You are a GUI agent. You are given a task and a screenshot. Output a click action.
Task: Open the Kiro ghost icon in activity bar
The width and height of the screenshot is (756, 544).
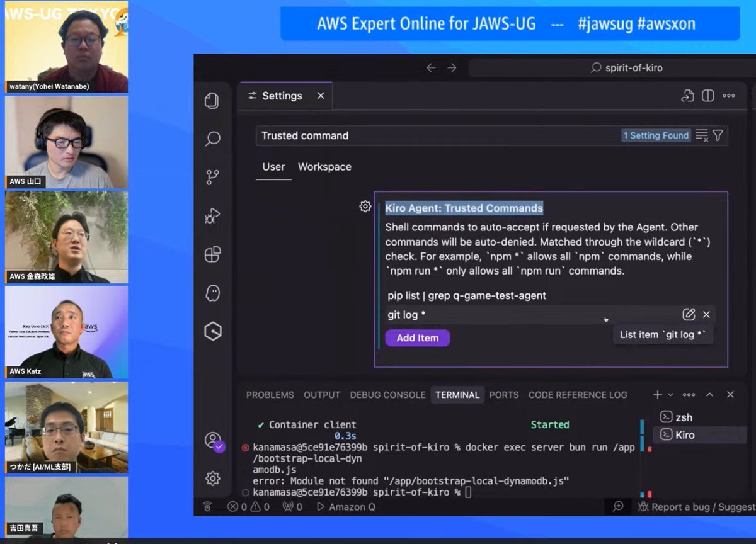coord(213,293)
